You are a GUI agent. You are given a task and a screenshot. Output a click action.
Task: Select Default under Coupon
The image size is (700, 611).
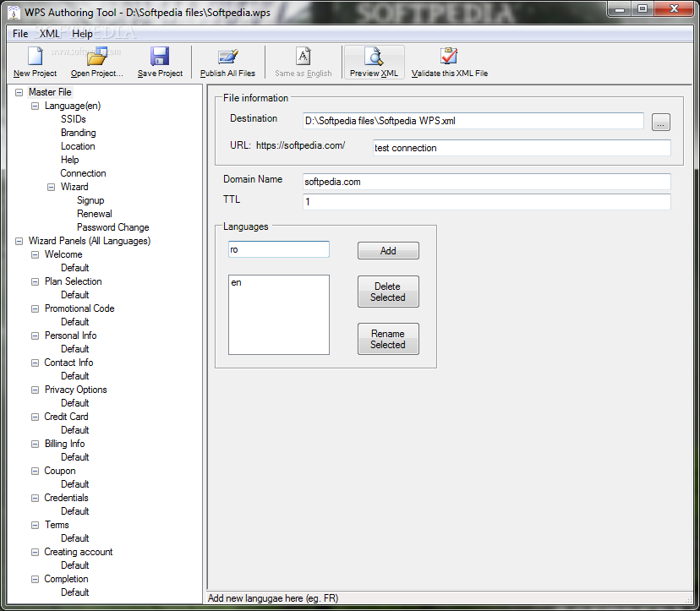click(74, 484)
